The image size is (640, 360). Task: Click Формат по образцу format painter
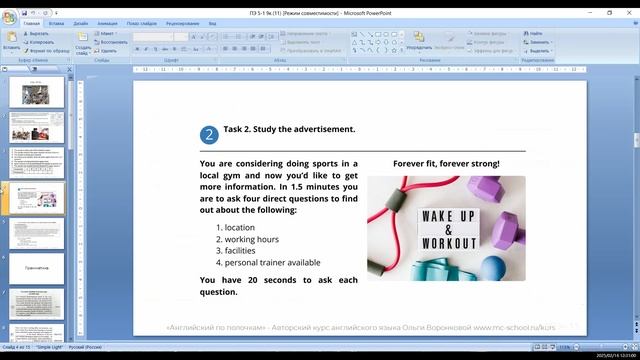tap(47, 51)
